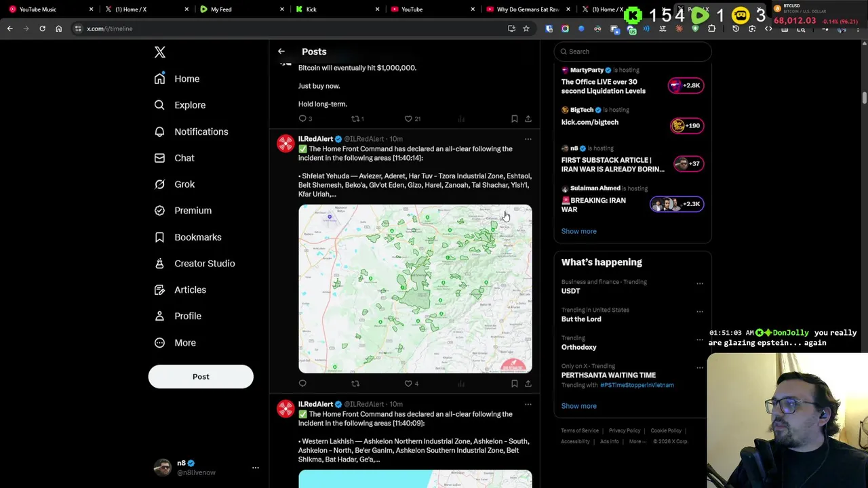Open the FIRST SUBSTACK ARTICLE live listing
Viewport: 868px width, 488px height.
[632, 160]
